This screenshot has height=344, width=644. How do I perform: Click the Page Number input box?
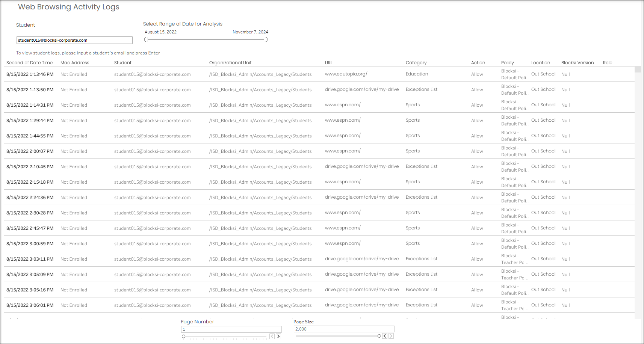tap(231, 329)
